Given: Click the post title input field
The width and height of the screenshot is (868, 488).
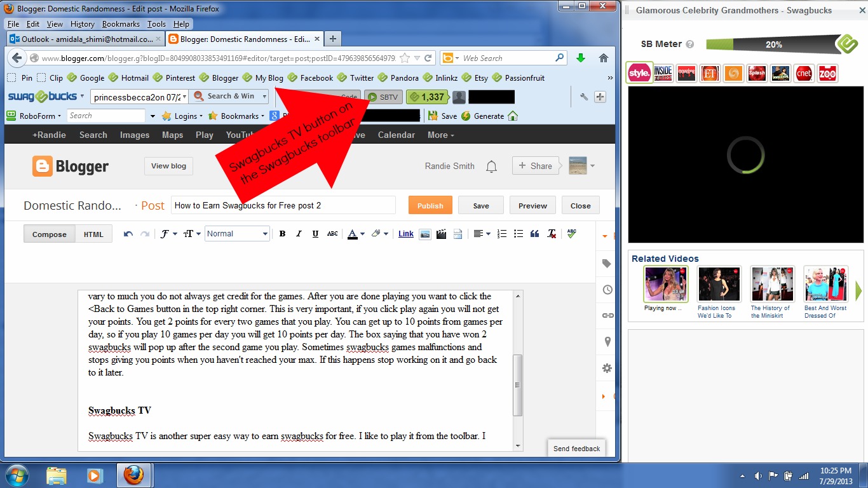Looking at the screenshot, I should [283, 205].
